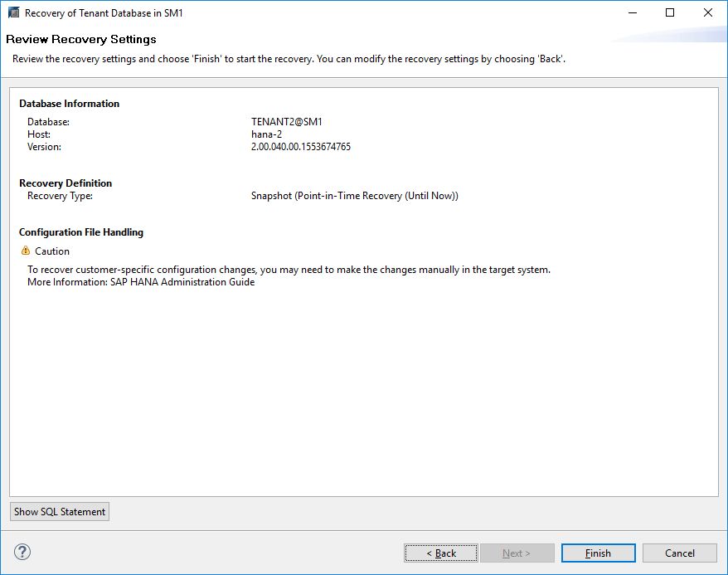
Task: Go back to previous recovery settings
Action: pos(441,553)
